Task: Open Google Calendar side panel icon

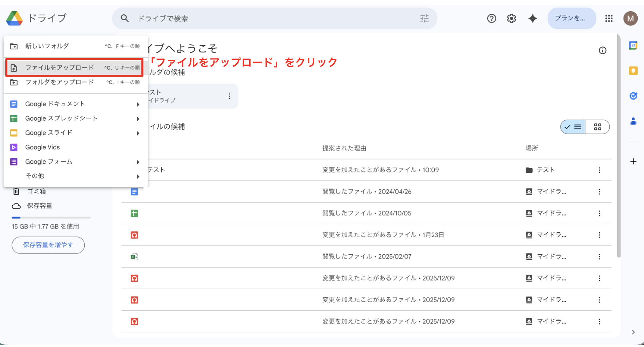Action: coord(633,45)
